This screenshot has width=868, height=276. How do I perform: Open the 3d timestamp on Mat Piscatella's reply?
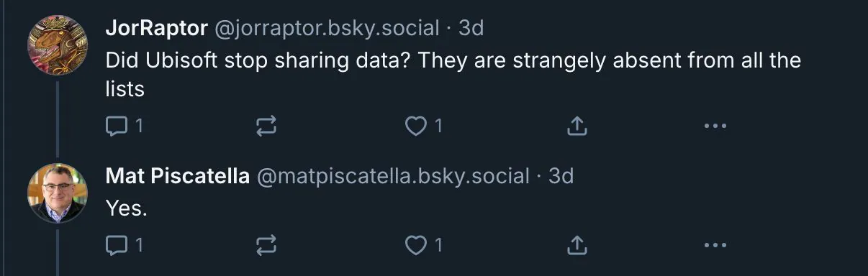tap(561, 176)
